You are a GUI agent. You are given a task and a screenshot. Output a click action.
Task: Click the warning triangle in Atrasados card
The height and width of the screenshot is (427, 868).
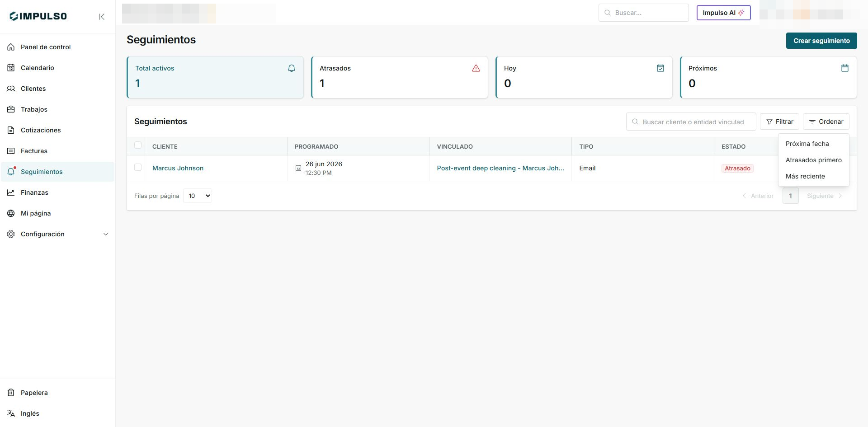[x=476, y=68]
